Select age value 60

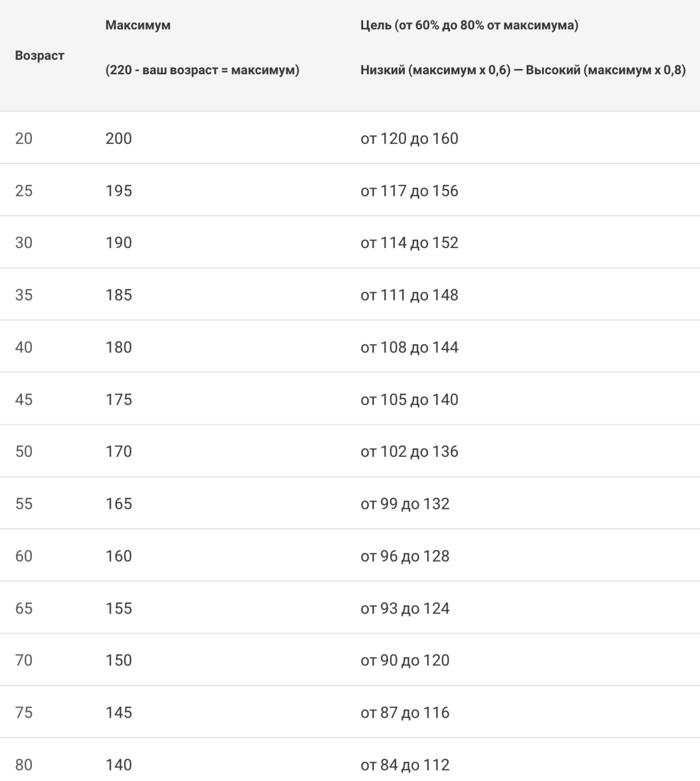coord(24,556)
